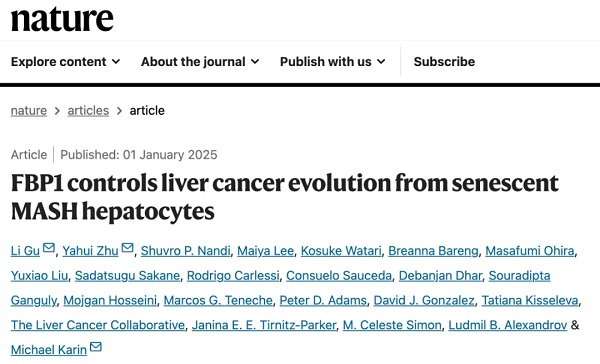The image size is (600, 364).
Task: Select Janina E. E. Tirnitz-Parker author link
Action: (x=264, y=325)
